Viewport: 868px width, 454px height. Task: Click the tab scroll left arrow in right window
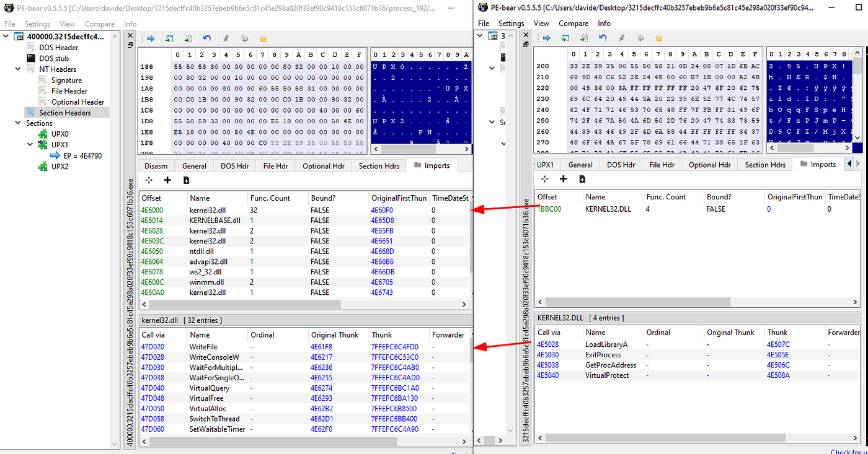pyautogui.click(x=849, y=164)
